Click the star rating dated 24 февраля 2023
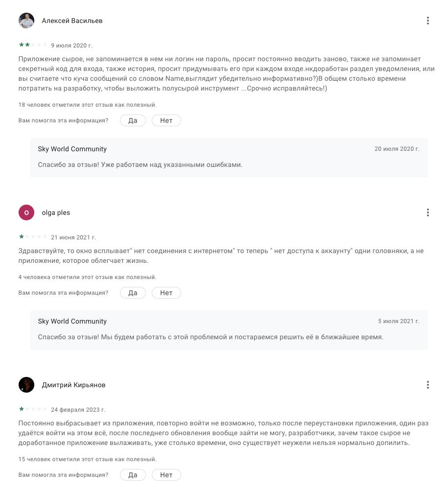 (33, 409)
